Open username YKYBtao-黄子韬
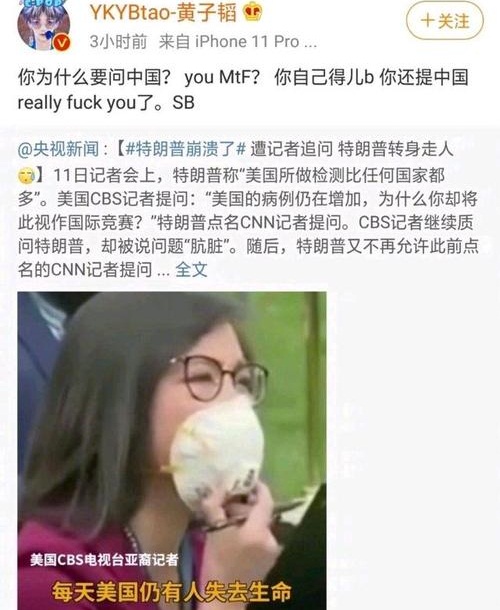 163,12
